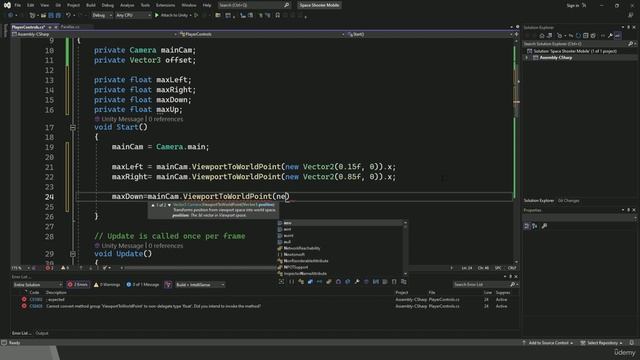
Task: Toggle the 0 Warnings filter
Action: click(107, 284)
